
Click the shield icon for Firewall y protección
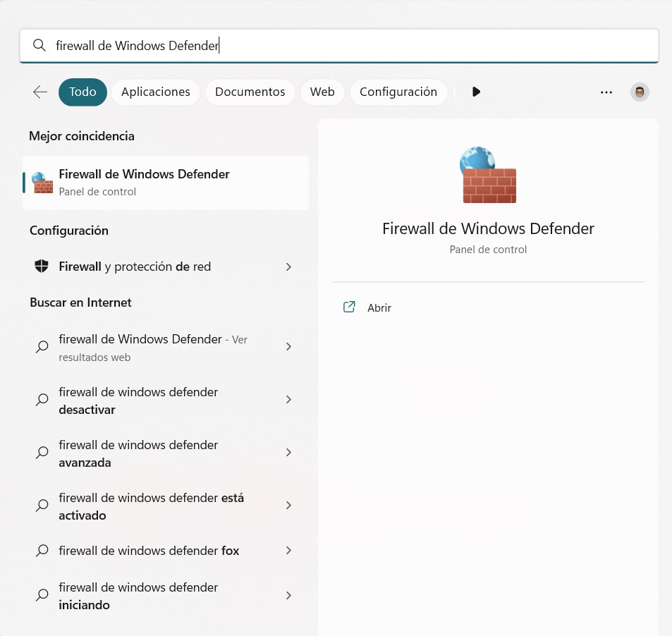[42, 267]
